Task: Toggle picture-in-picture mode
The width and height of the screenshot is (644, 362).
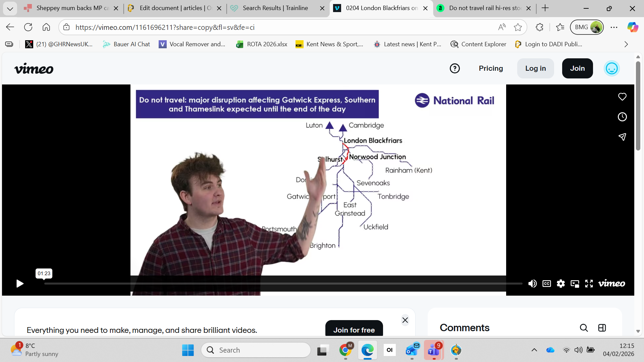Action: (x=575, y=284)
